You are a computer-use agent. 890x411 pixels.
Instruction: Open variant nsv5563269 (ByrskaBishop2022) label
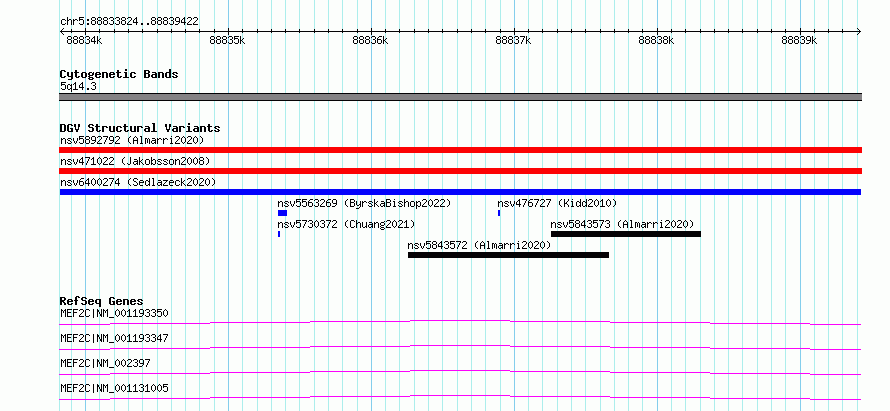(x=364, y=203)
